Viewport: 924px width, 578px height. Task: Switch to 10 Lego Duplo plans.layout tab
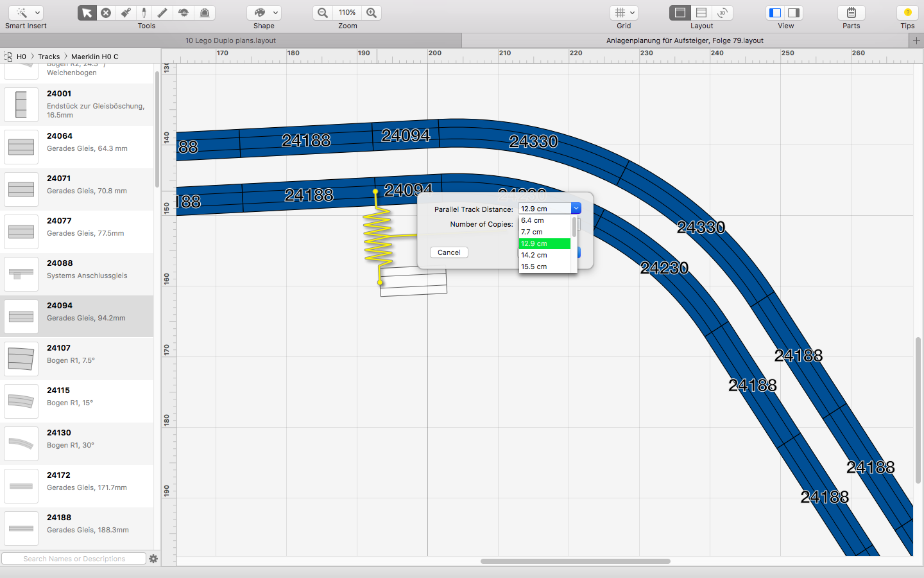[231, 40]
